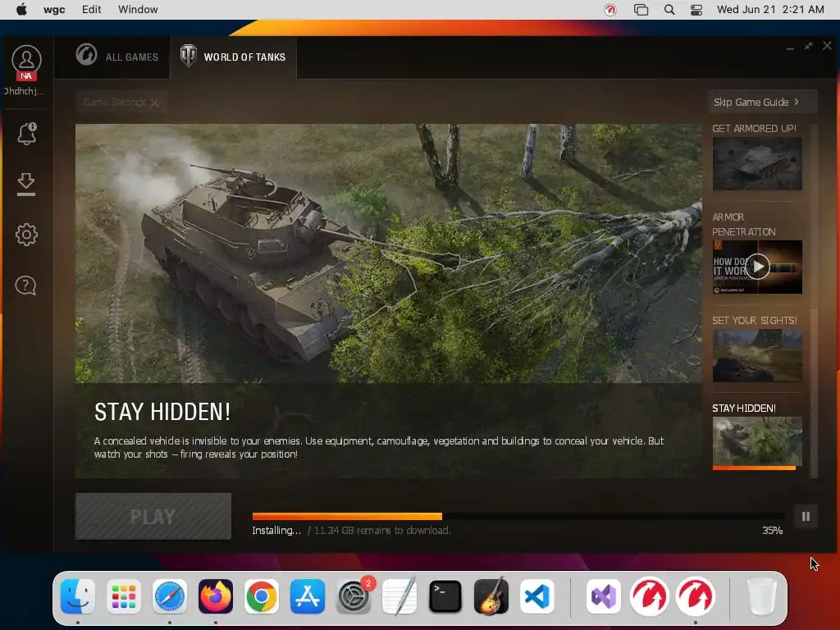Open the notifications bell icon
Viewport: 840px width, 630px height.
coord(27,134)
